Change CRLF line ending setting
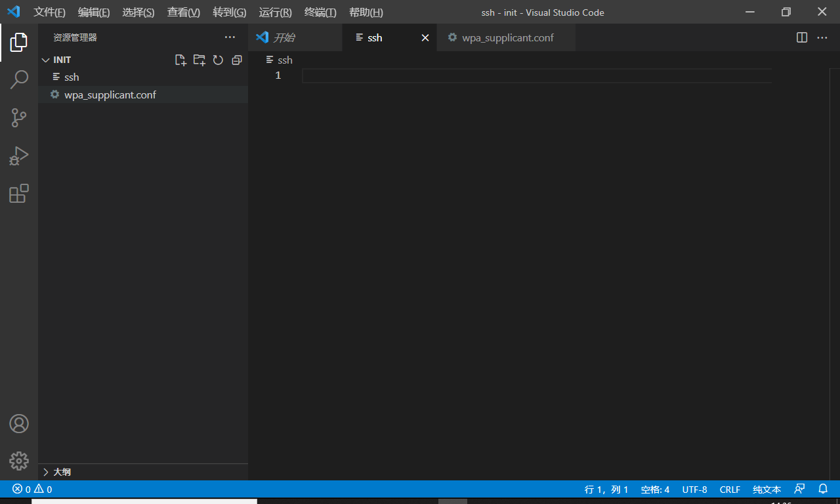 click(x=730, y=490)
